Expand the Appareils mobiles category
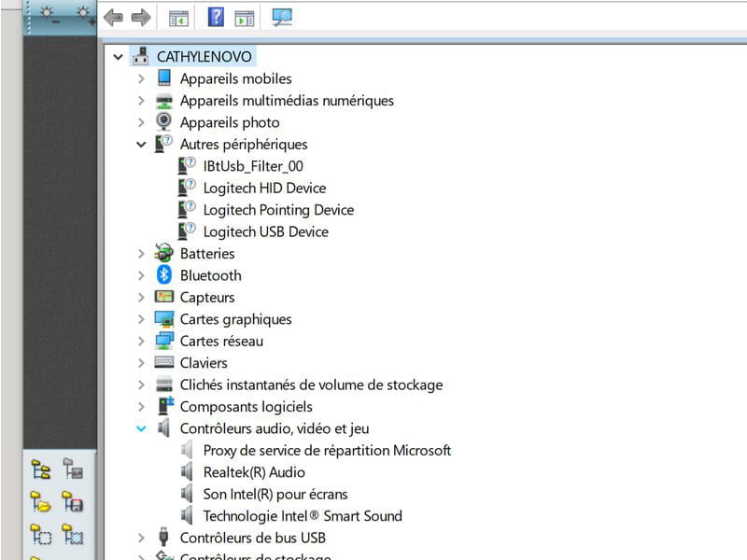The height and width of the screenshot is (560, 747). click(141, 78)
